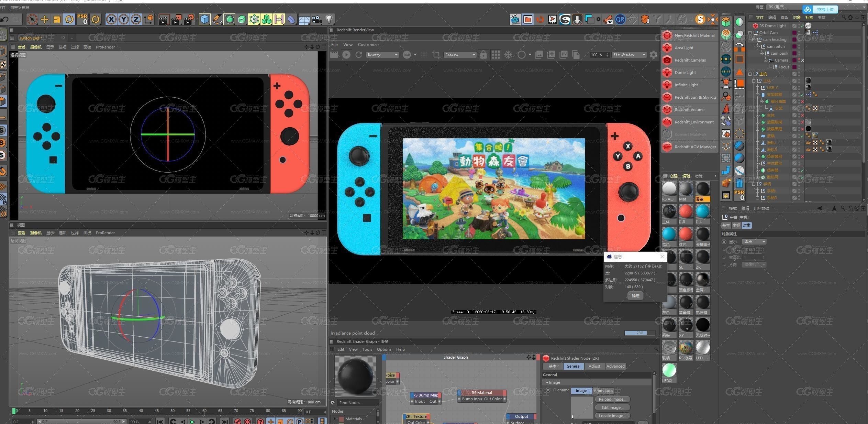Toggle the X axis lock
The image size is (868, 424).
point(111,19)
